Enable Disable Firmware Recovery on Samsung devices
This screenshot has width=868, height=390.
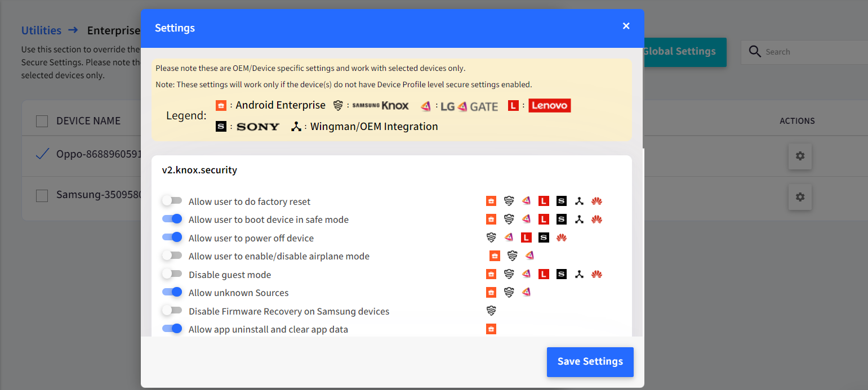point(172,311)
